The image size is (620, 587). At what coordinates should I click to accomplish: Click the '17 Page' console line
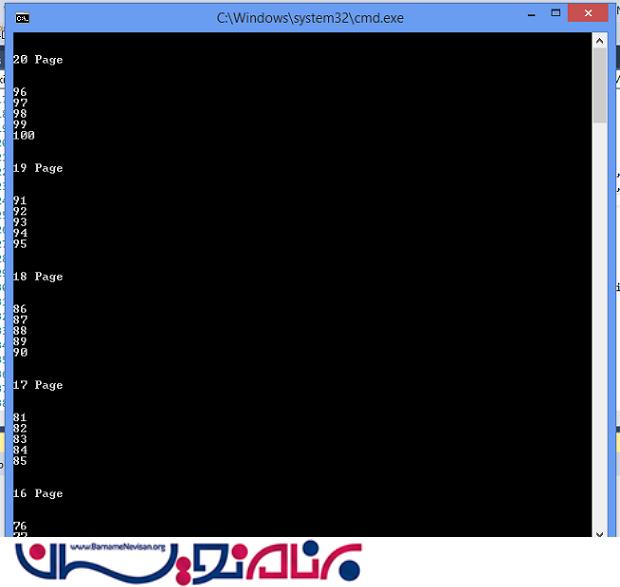pos(38,385)
